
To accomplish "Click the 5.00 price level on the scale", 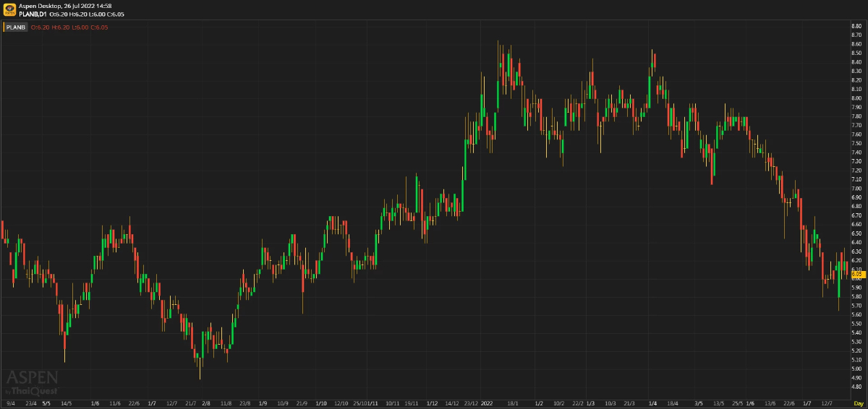I will (x=857, y=369).
